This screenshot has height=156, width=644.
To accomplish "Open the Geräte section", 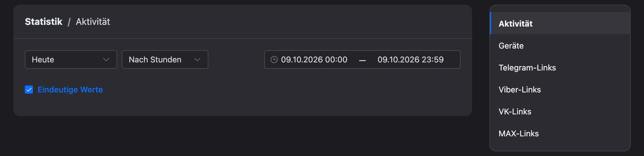I will click(x=560, y=46).
